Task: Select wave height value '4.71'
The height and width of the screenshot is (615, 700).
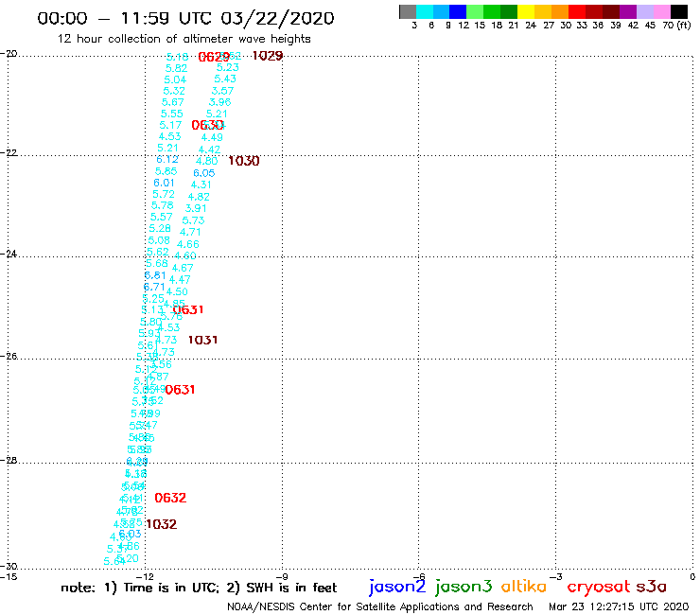Action: pyautogui.click(x=190, y=232)
